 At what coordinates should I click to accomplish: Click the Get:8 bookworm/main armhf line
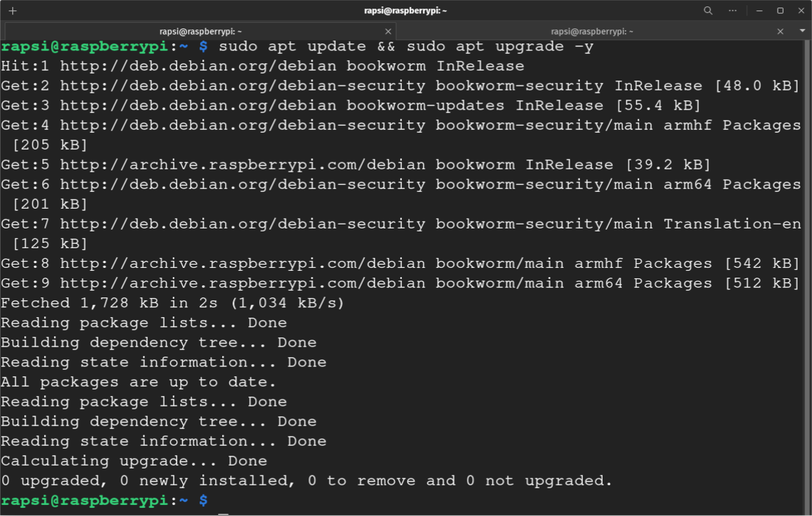click(401, 263)
